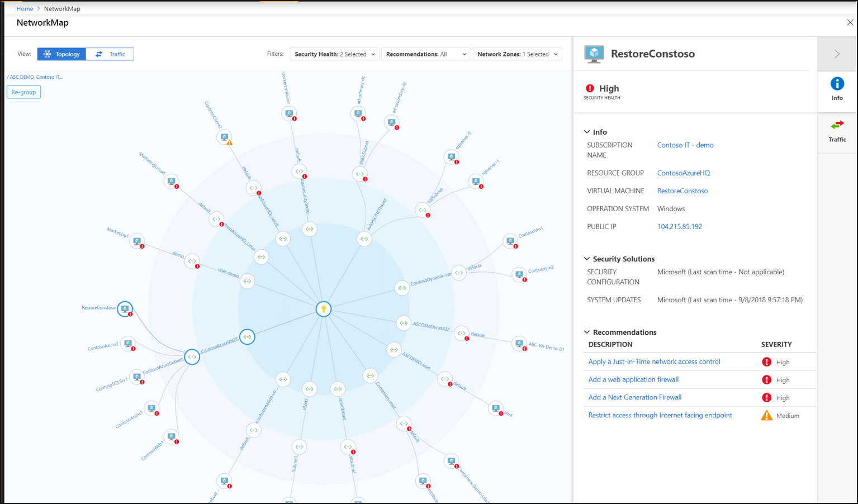858x504 pixels.
Task: Select the ContosoClient2 VM node
Action: point(224,137)
